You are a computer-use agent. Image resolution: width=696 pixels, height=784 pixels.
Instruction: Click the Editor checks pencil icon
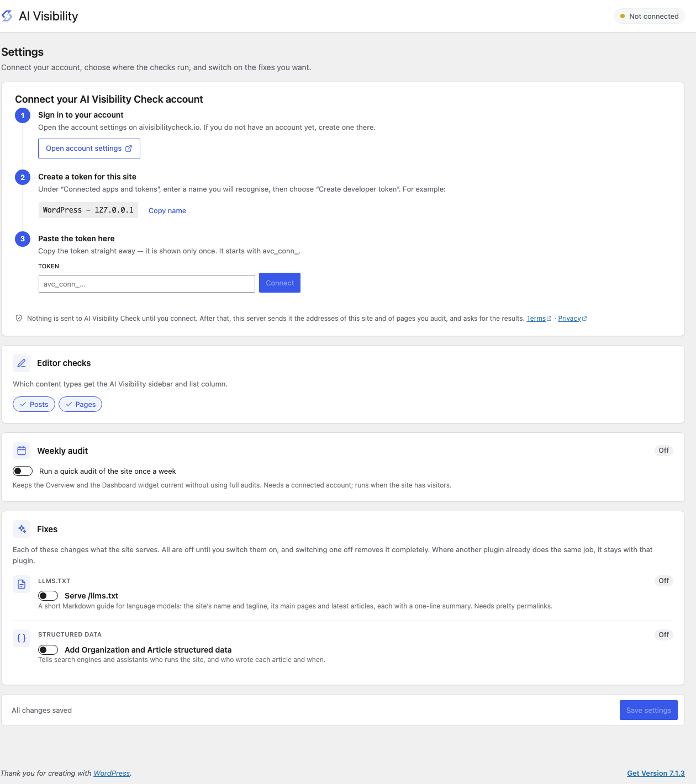click(x=22, y=363)
